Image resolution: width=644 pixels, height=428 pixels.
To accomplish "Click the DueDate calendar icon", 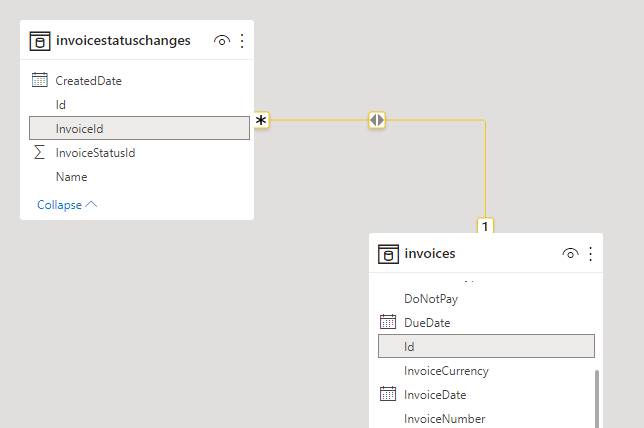I will pyautogui.click(x=388, y=322).
